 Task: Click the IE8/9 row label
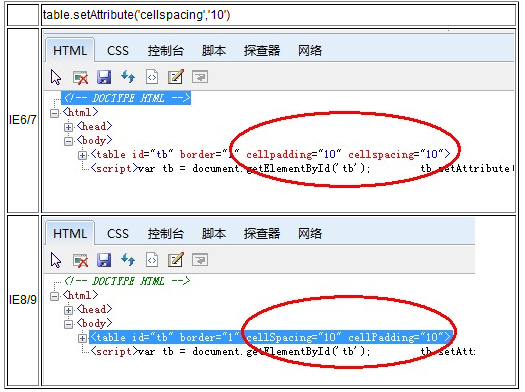click(23, 300)
